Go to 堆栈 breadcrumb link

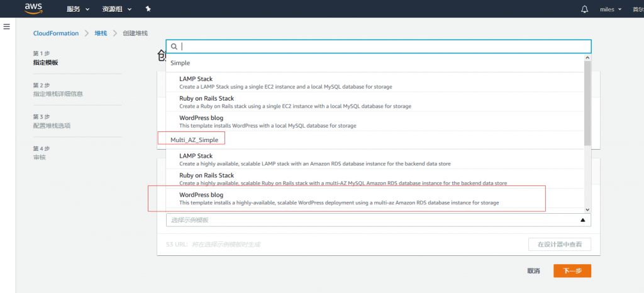(101, 33)
